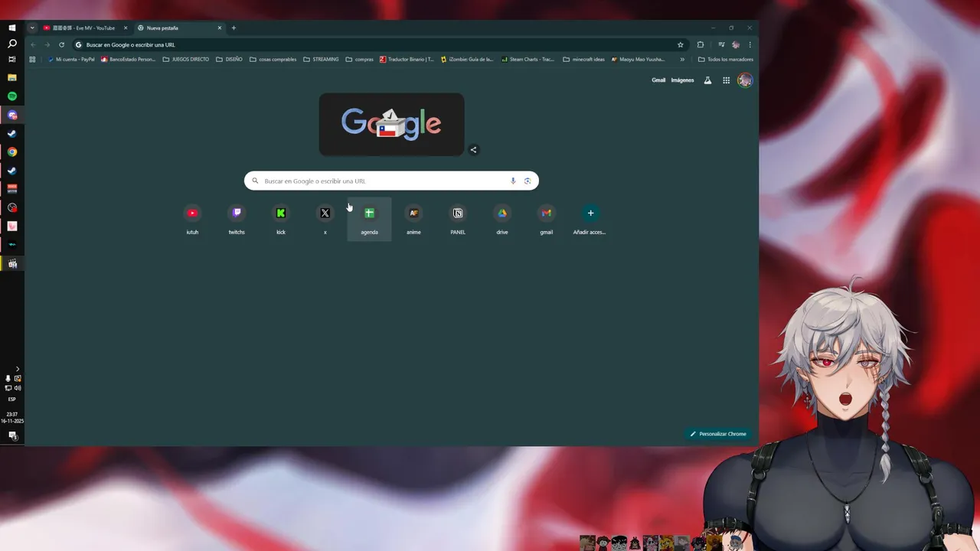Screen dimensions: 980x551
Task: Expand the cosas comprables bookmark folder
Action: pos(273,59)
